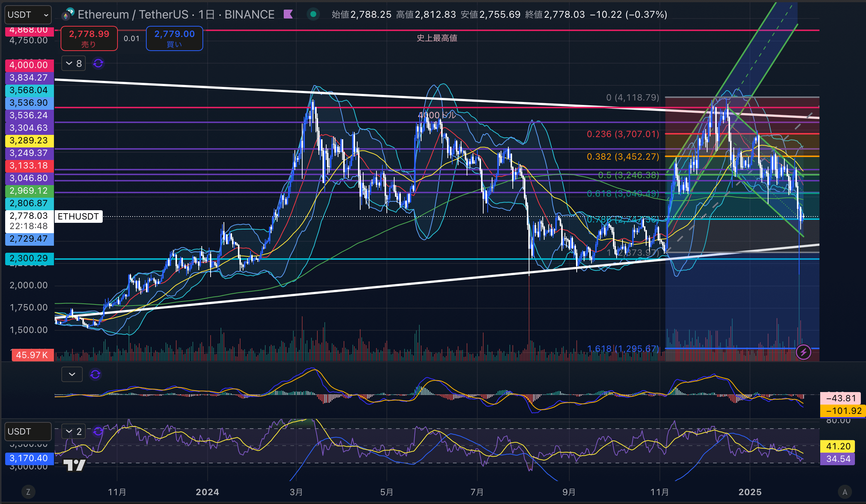This screenshot has width=866, height=504.
Task: Click the 2024 label on time axis
Action: coord(207,492)
